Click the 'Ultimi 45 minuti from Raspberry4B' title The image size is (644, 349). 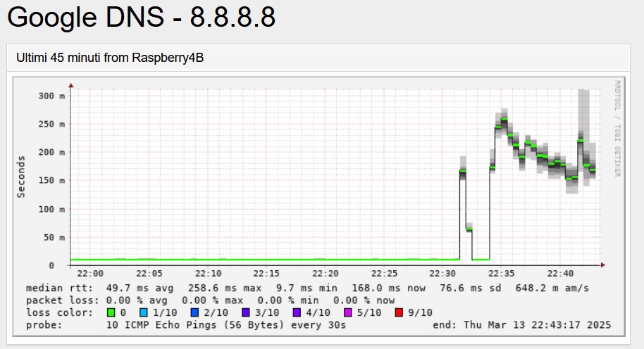coord(110,58)
